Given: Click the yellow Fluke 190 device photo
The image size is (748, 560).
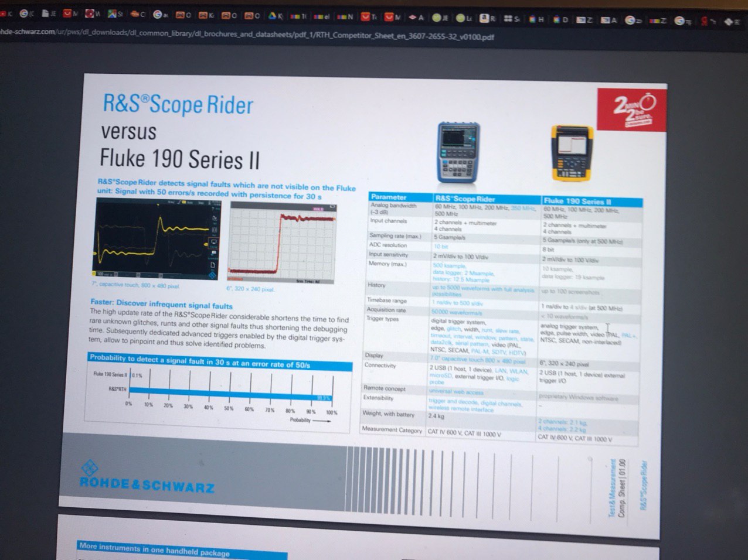Looking at the screenshot, I should click(x=572, y=153).
